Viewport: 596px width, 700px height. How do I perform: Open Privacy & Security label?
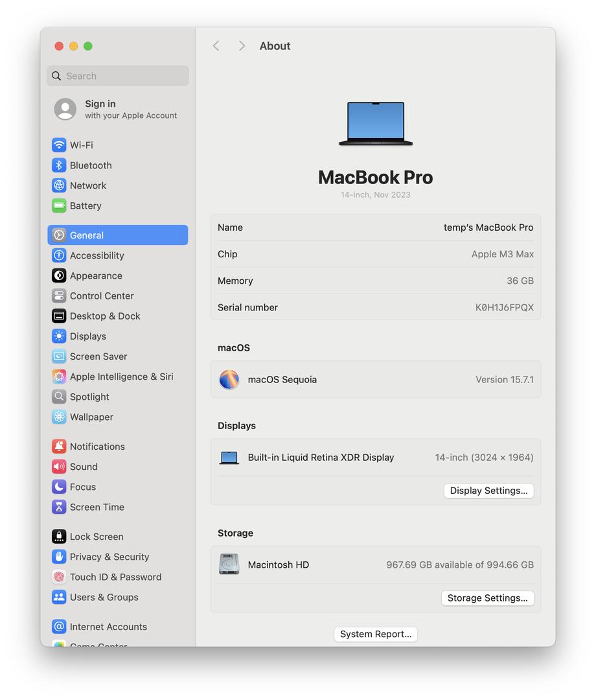click(x=109, y=557)
